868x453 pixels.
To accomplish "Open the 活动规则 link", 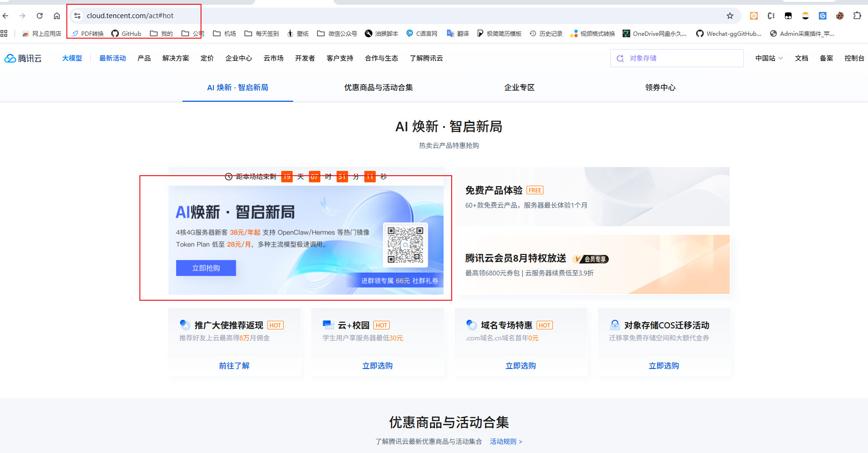I will 506,442.
